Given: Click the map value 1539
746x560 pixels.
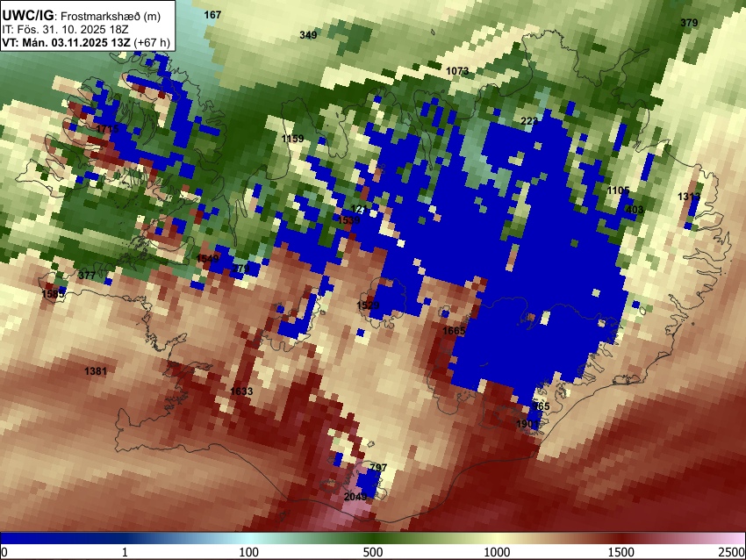Looking at the screenshot, I should tap(348, 219).
